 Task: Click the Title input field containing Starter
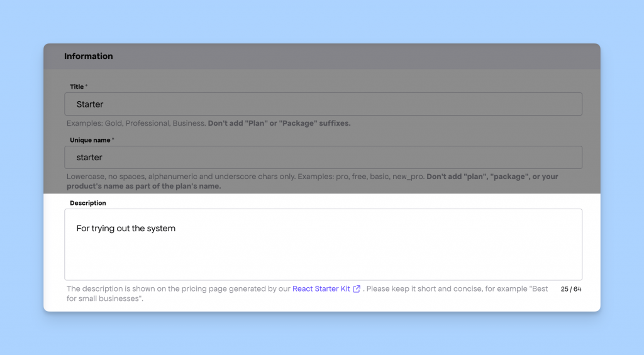323,104
